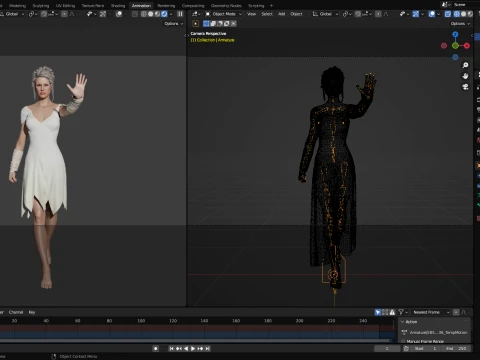Enable the Manual Frame Range checkbox
Screen dimensions: 480x360
pos(404,341)
